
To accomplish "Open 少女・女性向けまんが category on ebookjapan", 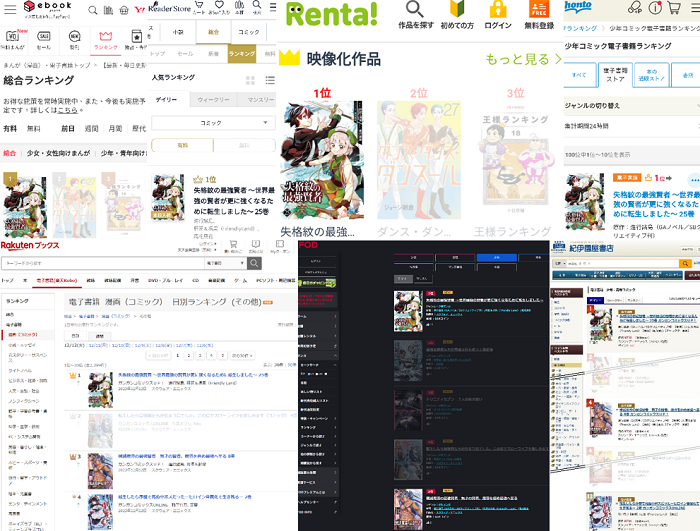I will (58, 153).
